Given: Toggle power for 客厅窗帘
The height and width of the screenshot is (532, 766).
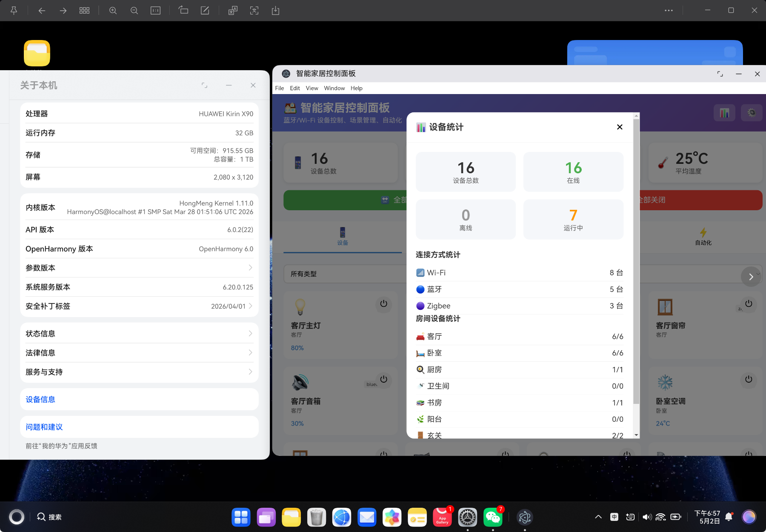Looking at the screenshot, I should (x=749, y=303).
